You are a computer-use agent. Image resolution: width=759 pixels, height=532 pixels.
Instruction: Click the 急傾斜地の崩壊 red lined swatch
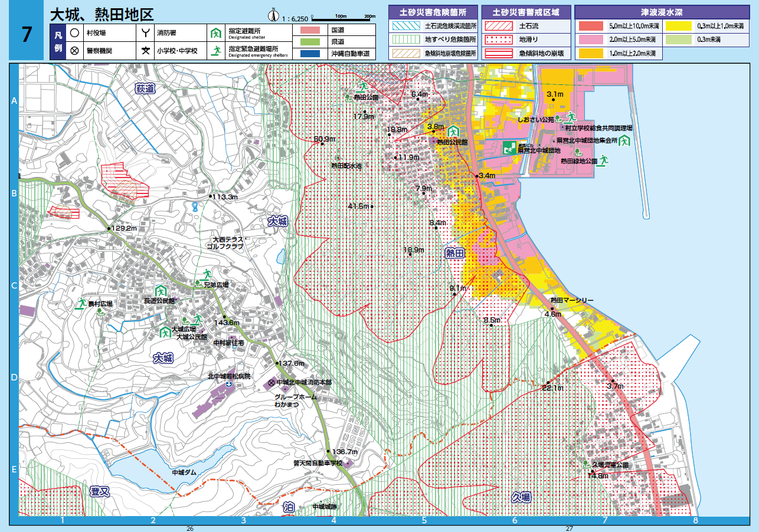[x=499, y=53]
